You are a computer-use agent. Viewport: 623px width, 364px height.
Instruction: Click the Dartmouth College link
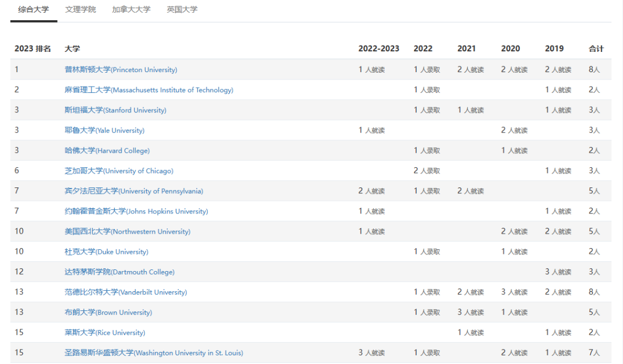tap(119, 272)
